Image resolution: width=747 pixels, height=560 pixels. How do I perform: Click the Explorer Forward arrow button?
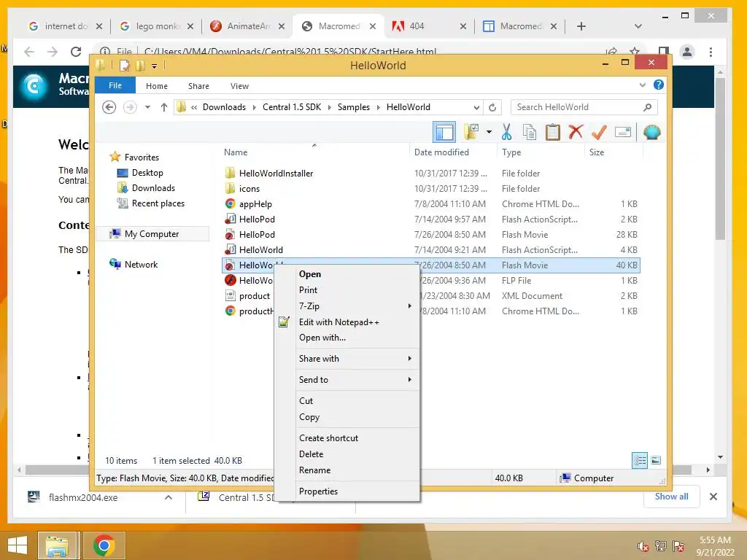click(130, 107)
